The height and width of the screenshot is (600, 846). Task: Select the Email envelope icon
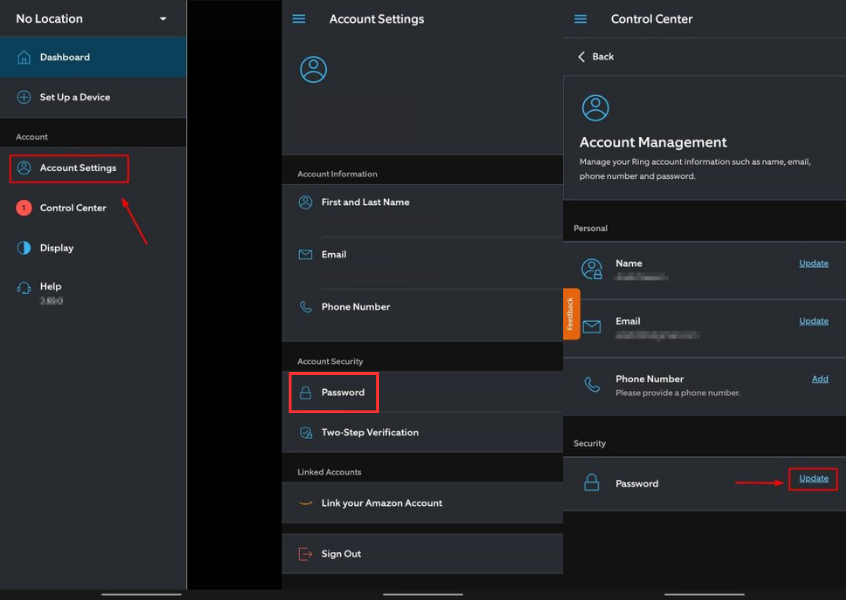[x=304, y=253]
